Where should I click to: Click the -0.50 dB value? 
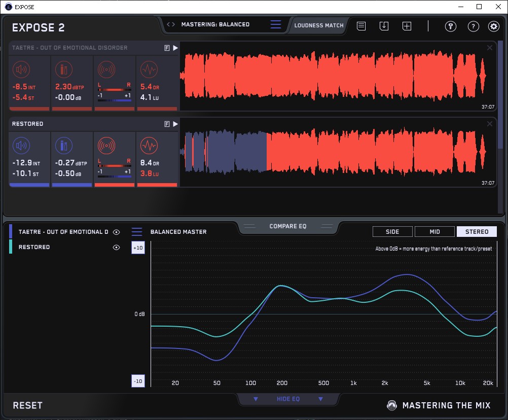coord(68,173)
